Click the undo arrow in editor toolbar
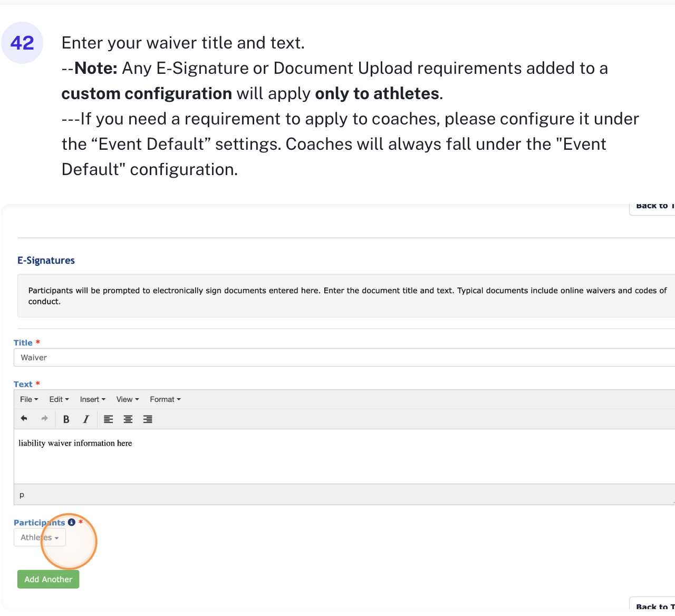 pos(24,419)
